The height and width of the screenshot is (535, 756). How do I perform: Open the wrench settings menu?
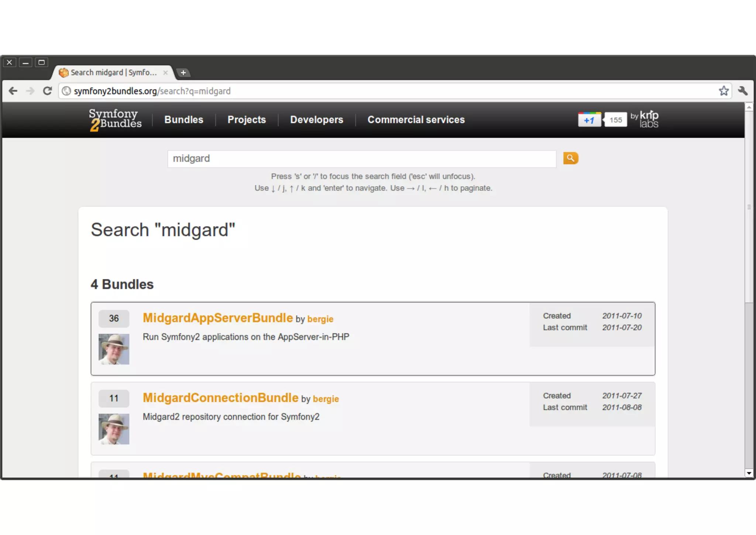[743, 91]
